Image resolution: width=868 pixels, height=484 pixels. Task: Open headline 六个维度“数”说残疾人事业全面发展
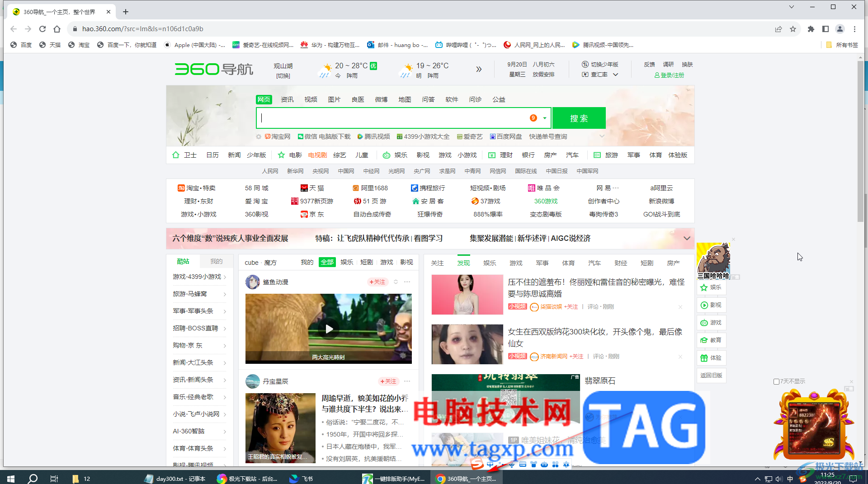tap(230, 238)
